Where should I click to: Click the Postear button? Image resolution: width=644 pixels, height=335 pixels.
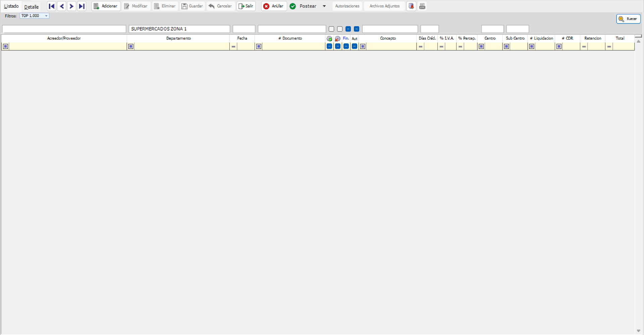(304, 6)
